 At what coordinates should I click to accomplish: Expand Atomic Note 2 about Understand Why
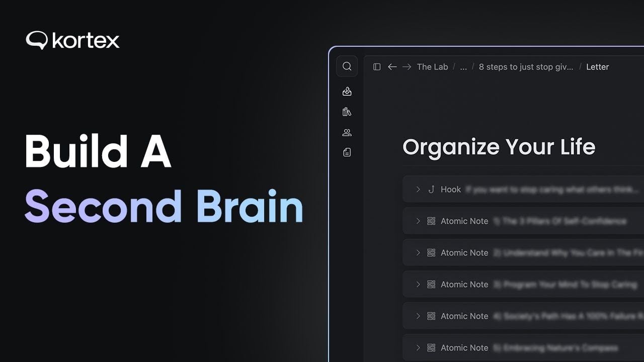click(x=418, y=252)
